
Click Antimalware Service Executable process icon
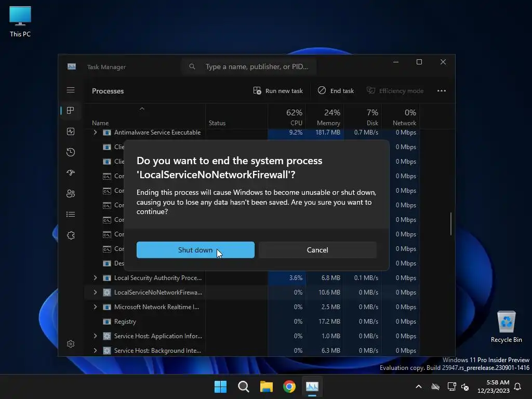(x=107, y=132)
